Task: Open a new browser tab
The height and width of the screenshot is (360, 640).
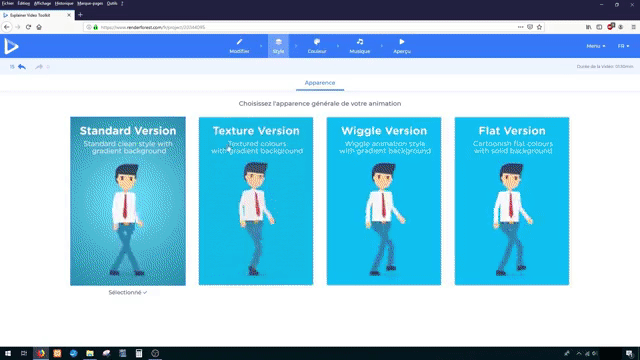Action: tap(80, 15)
